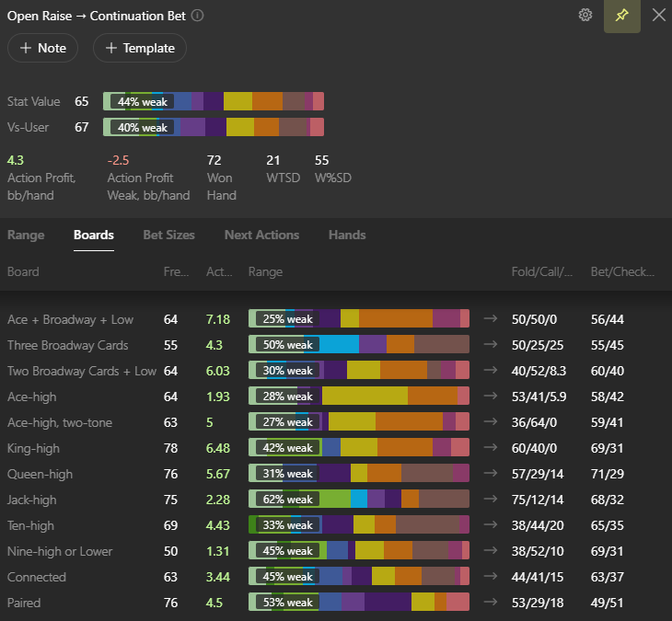Viewport: 672px width, 621px height.
Task: Click Fold/Call value 75/12/14
Action: (538, 500)
